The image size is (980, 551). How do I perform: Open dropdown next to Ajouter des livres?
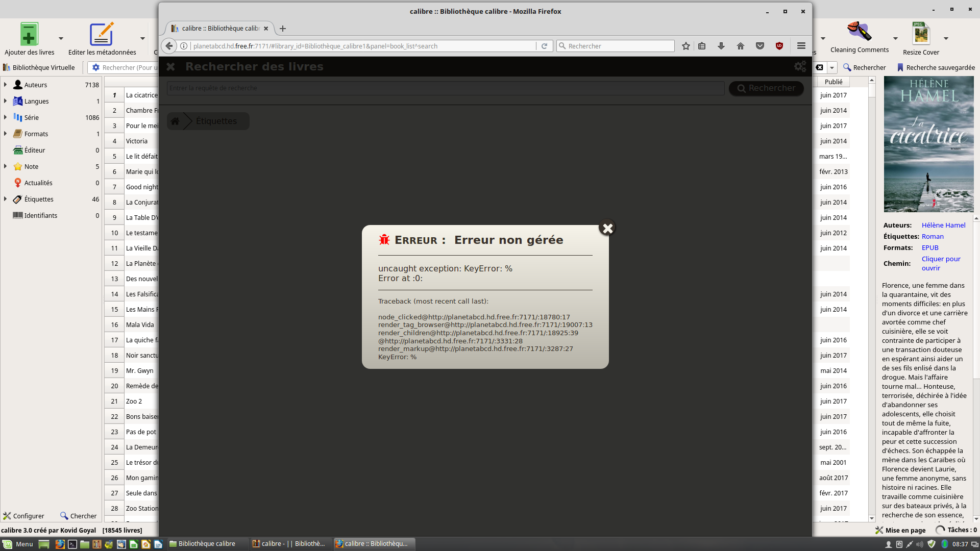click(x=61, y=39)
